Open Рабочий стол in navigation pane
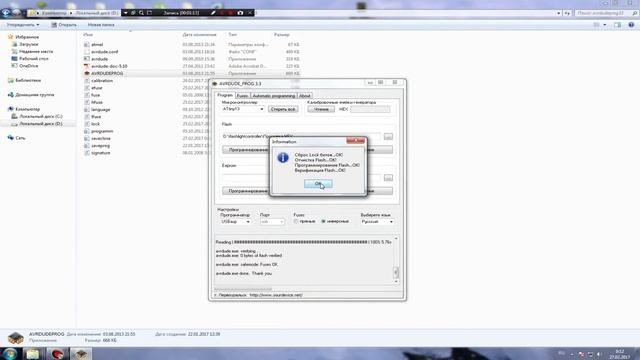The height and width of the screenshot is (360, 640). click(34, 59)
